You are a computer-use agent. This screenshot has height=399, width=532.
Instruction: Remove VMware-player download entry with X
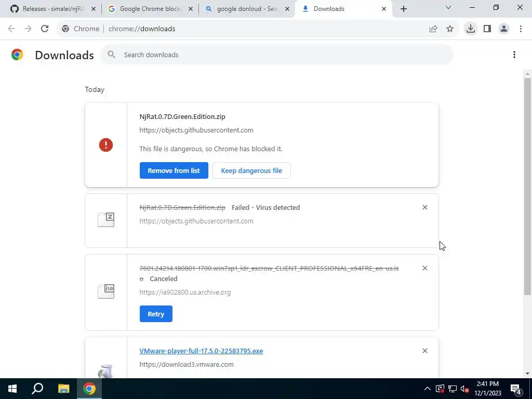(425, 351)
